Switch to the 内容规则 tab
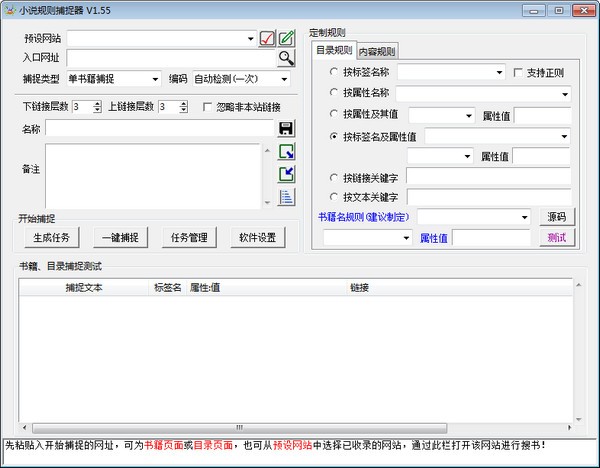The image size is (600, 468). click(x=377, y=51)
